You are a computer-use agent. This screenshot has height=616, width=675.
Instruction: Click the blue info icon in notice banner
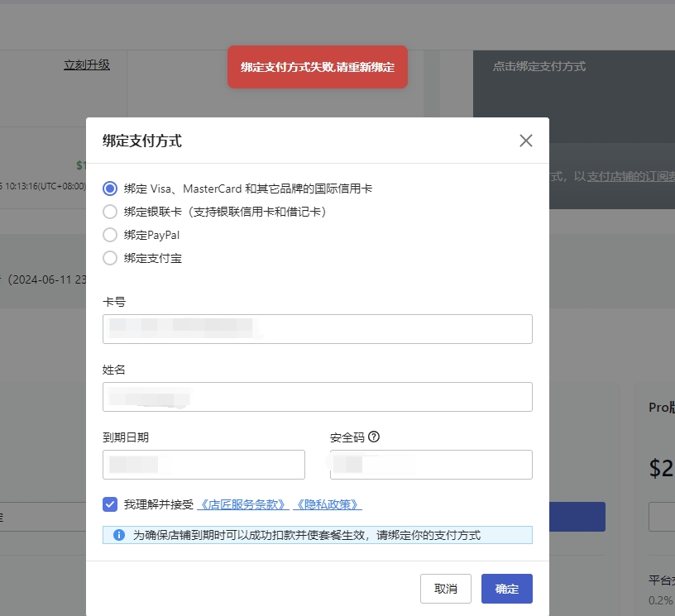pos(119,535)
